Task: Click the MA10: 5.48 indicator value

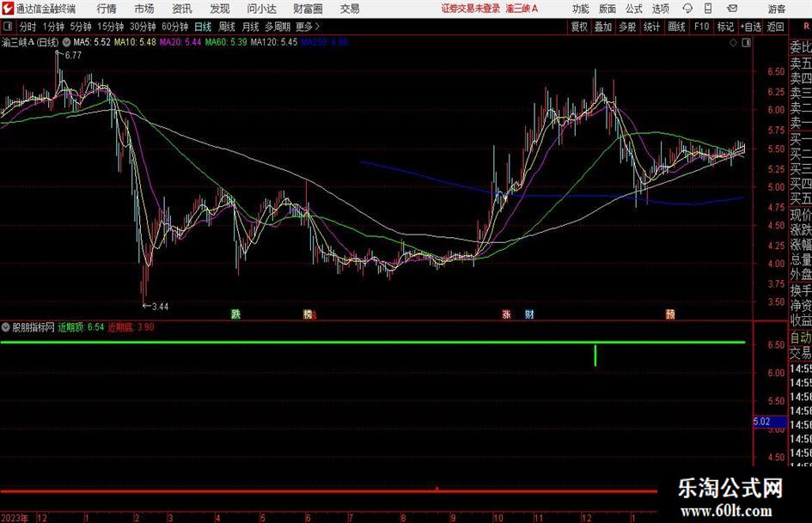Action: (x=135, y=42)
